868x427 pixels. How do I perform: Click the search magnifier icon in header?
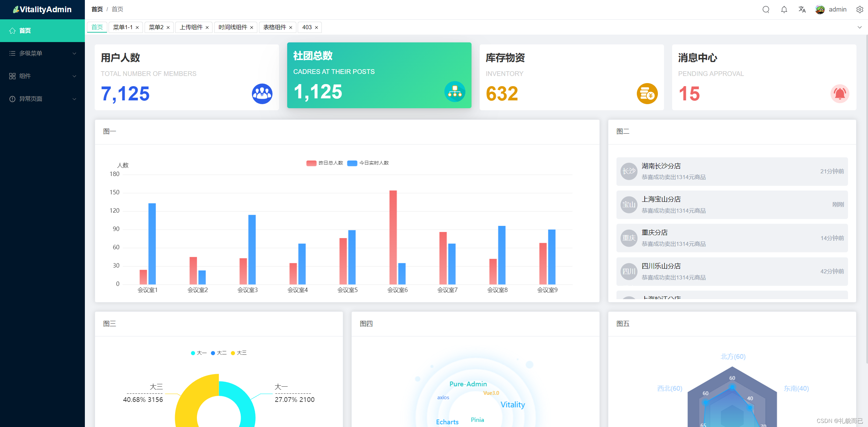(x=765, y=9)
